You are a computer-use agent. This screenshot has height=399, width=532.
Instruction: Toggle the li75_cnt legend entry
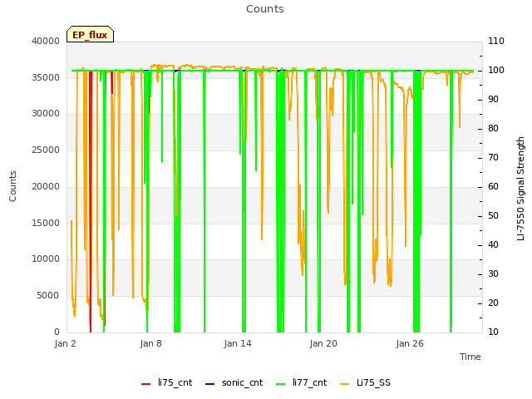[x=166, y=383]
